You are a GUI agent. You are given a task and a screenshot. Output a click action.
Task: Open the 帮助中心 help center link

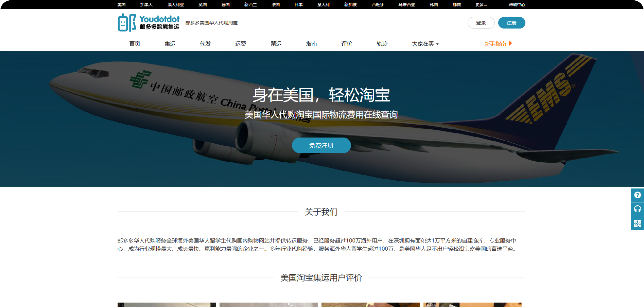coord(517,5)
